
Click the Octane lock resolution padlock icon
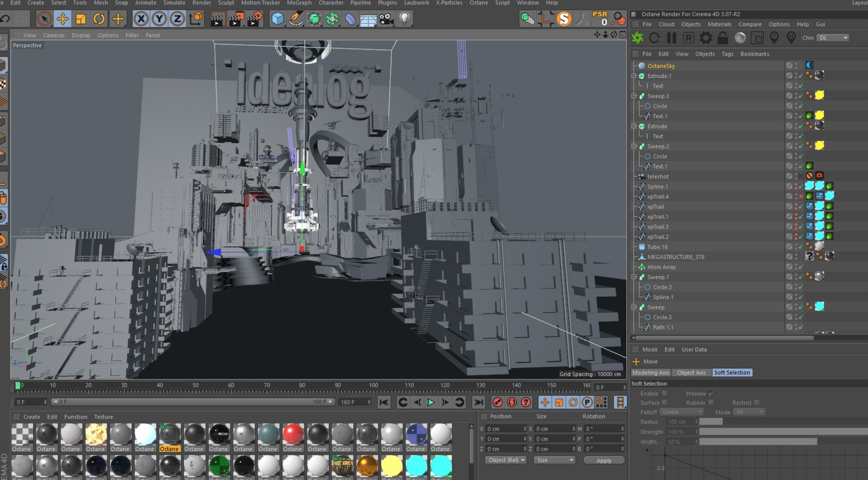coord(723,38)
